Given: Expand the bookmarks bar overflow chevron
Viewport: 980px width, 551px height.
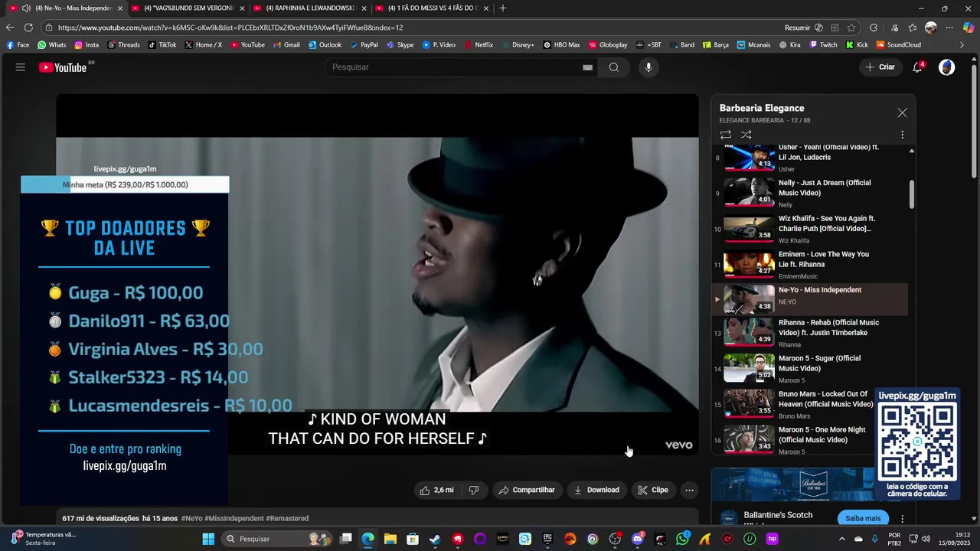Looking at the screenshot, I should pyautogui.click(x=962, y=45).
